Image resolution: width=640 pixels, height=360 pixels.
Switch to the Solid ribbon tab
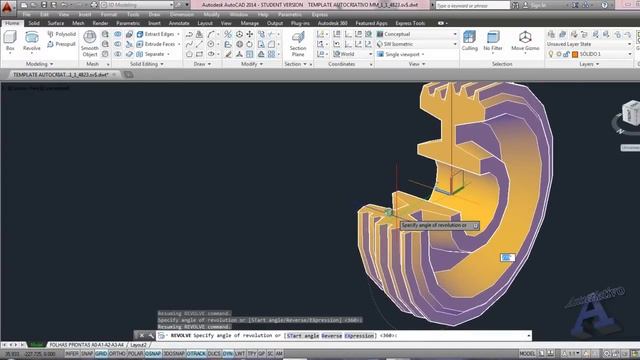(x=34, y=23)
